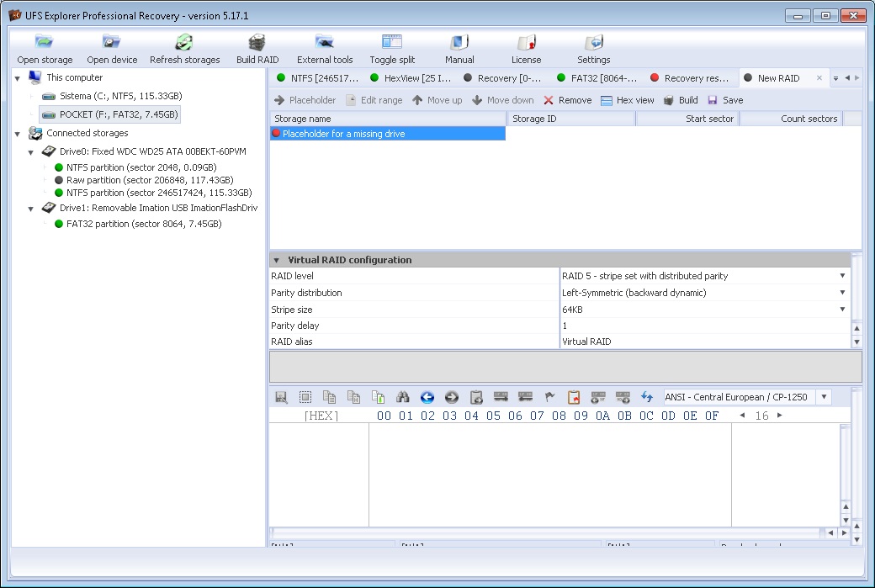This screenshot has height=588, width=875.
Task: Click the Edit range button
Action: pyautogui.click(x=374, y=100)
